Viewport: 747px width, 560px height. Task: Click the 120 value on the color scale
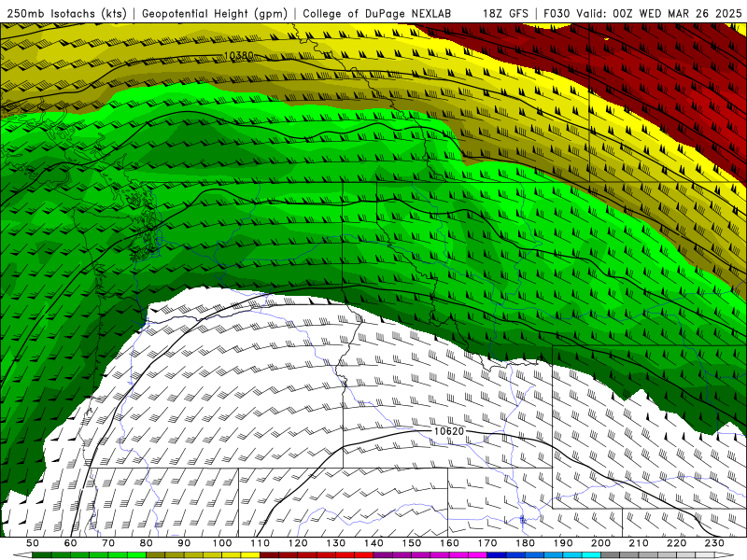point(298,543)
